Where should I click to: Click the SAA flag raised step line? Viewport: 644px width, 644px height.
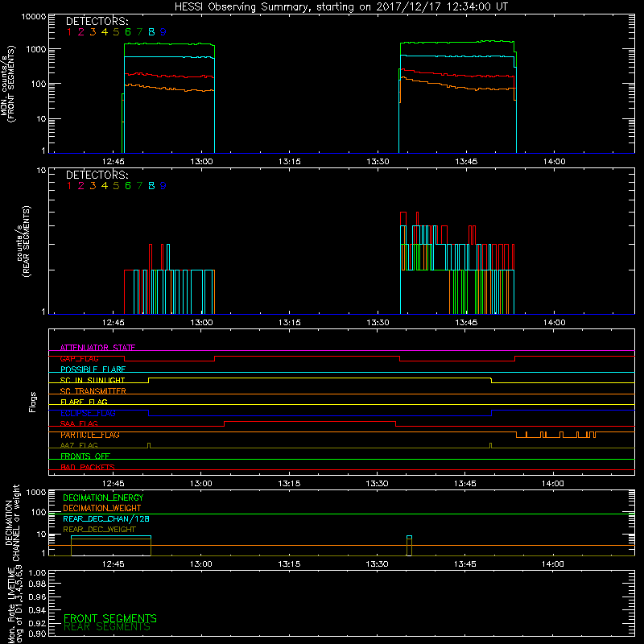click(x=310, y=421)
